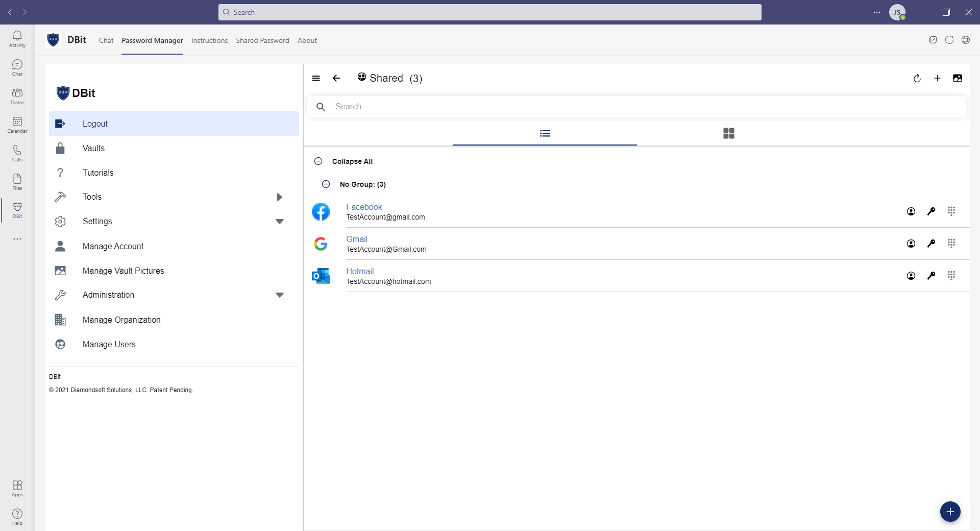Image resolution: width=980 pixels, height=531 pixels.
Task: Open the About tab
Action: click(307, 40)
